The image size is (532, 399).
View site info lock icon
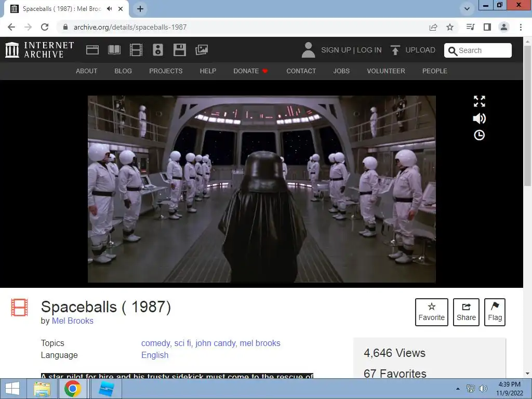click(65, 27)
